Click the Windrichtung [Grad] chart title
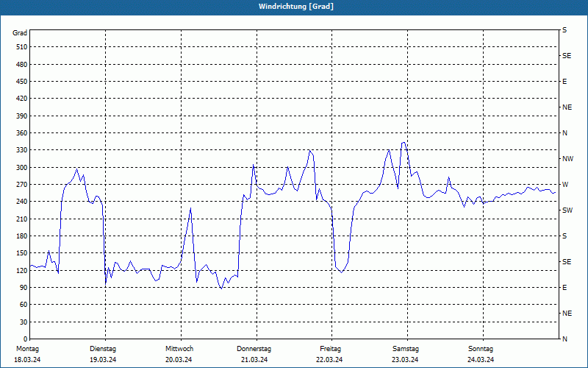The height and width of the screenshot is (368, 588). tap(296, 7)
